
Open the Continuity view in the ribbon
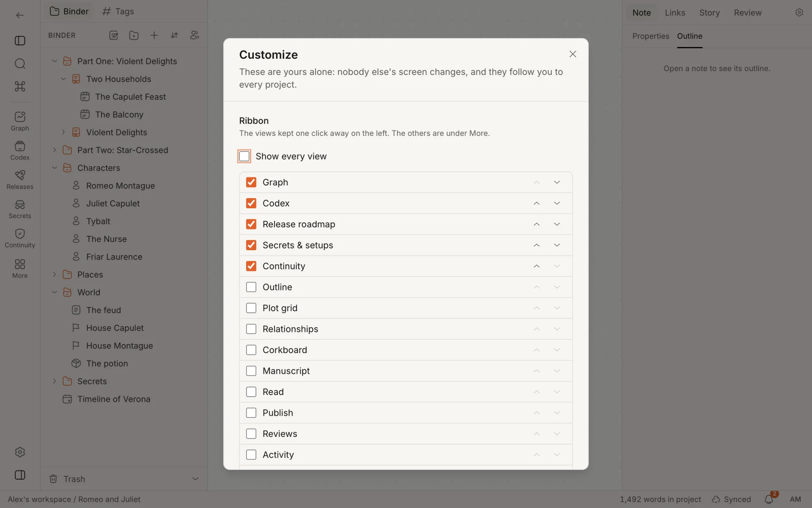[20, 238]
